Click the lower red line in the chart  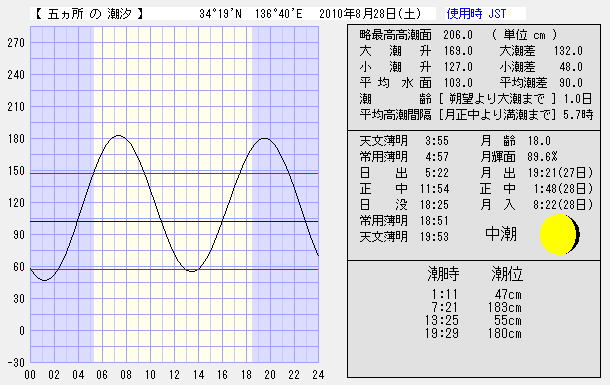tap(174, 269)
